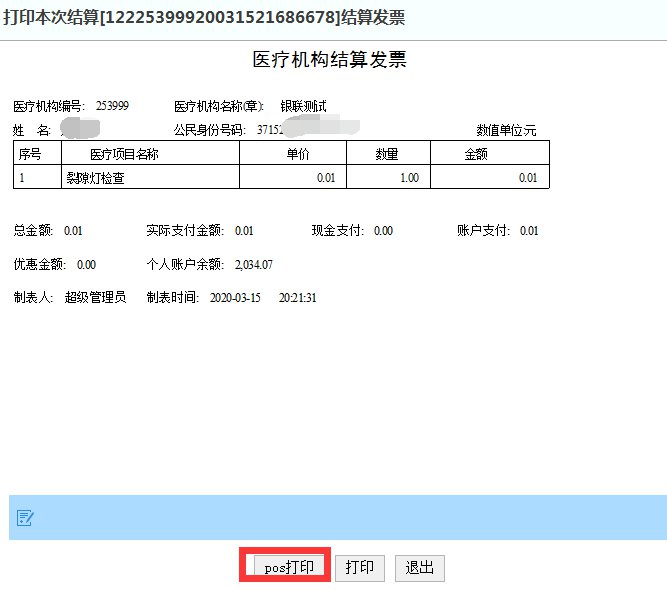Select the 超级管理员 preparer name
The width and height of the screenshot is (667, 590).
[x=95, y=298]
